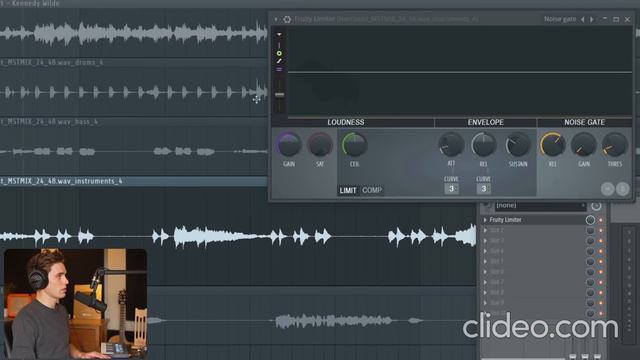This screenshot has height=360, width=640.
Task: Select the Fruity Limiter effect slot
Action: pos(536,220)
